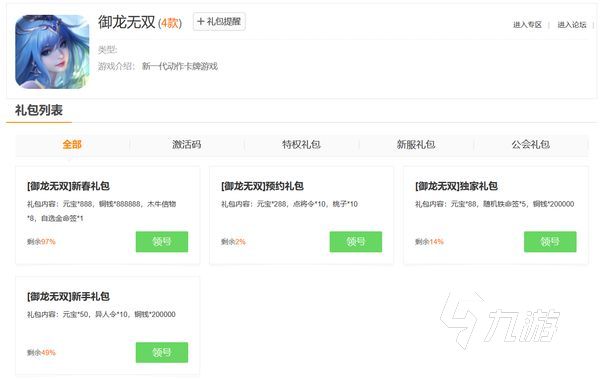Open the 进入论坛 link
The image size is (600, 380).
point(572,25)
